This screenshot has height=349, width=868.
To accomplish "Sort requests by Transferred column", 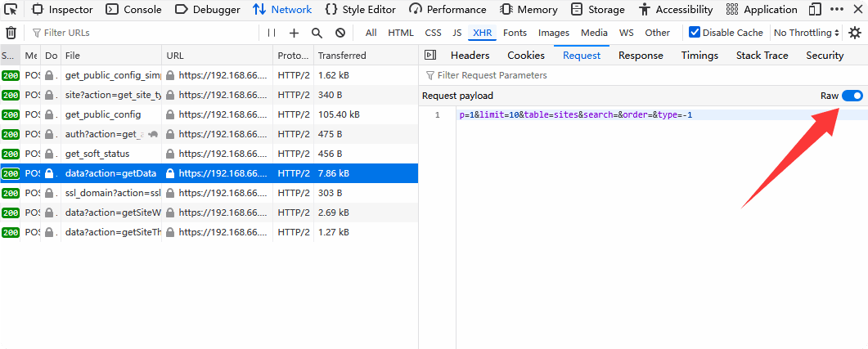I will click(x=342, y=56).
